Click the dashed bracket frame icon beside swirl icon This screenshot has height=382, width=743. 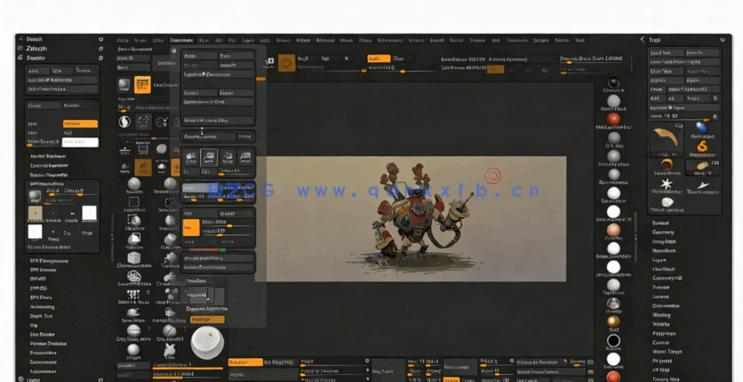coord(143,122)
